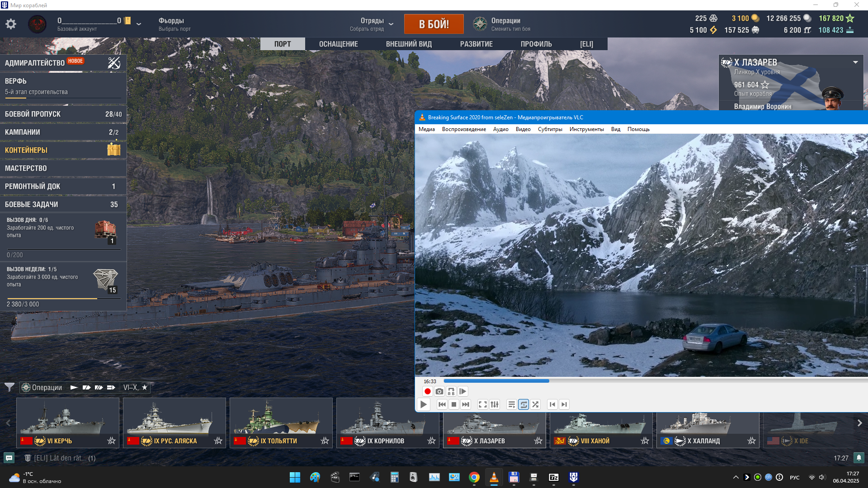This screenshot has width=868, height=488.
Task: Open the notifications bell in game
Action: 859,458
